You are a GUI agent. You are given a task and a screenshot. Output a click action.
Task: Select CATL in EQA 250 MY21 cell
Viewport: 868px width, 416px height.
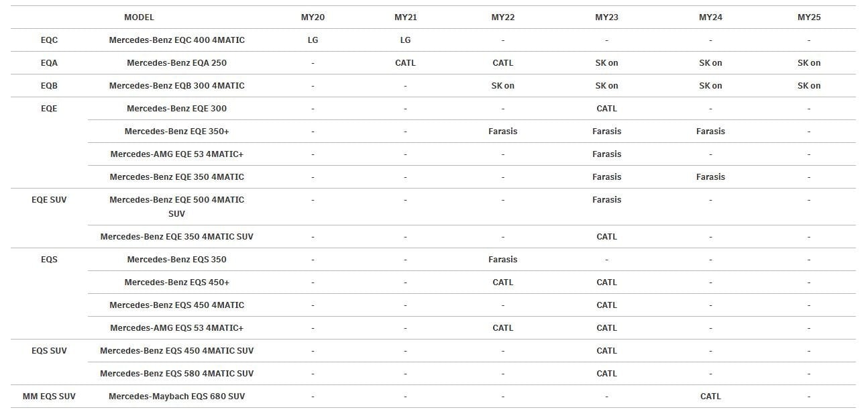coord(405,63)
